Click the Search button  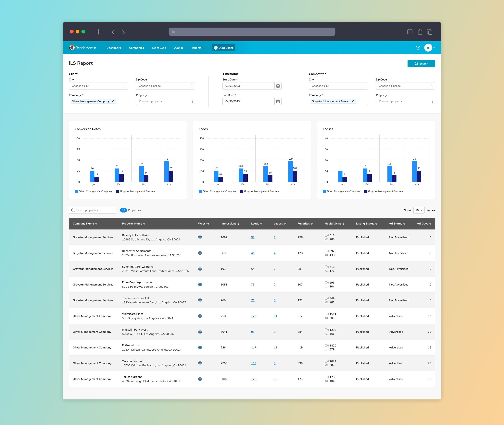[421, 64]
